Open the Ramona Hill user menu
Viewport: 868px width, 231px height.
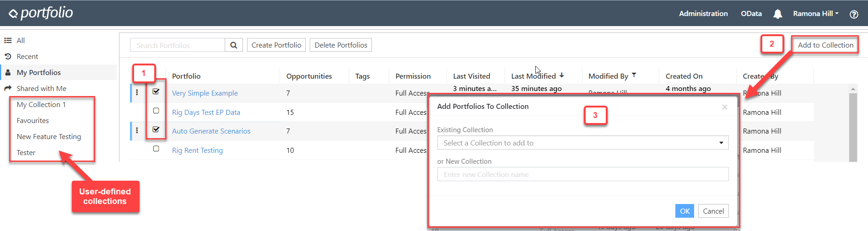[815, 14]
